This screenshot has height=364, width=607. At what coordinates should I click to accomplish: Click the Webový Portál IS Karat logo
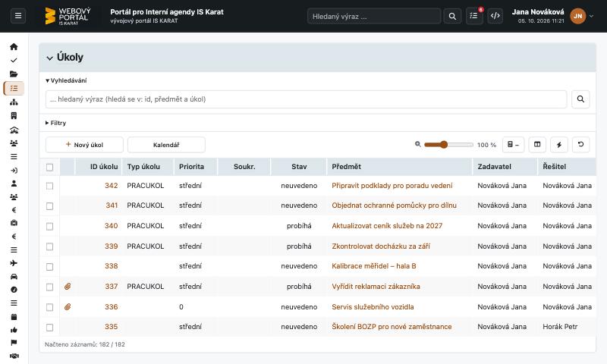68,16
